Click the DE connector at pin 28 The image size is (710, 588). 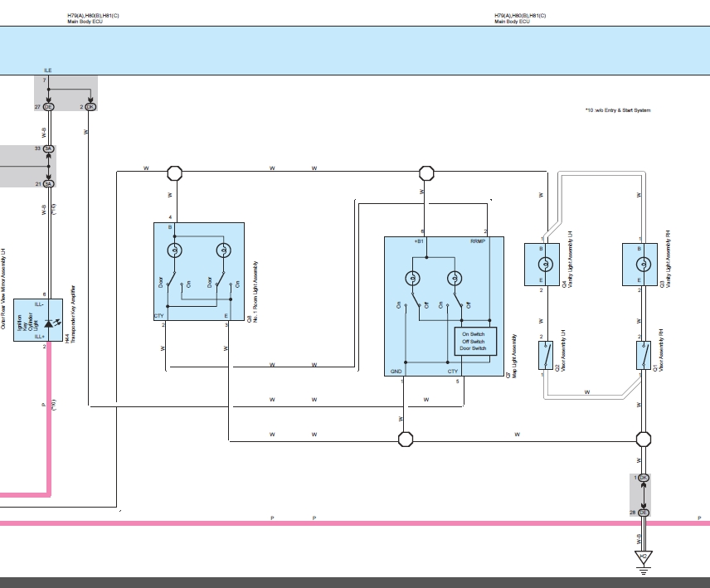(x=643, y=513)
